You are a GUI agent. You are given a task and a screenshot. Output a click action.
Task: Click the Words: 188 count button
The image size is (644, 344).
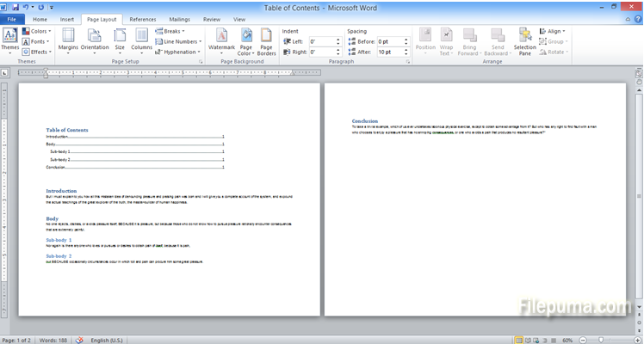coord(55,339)
